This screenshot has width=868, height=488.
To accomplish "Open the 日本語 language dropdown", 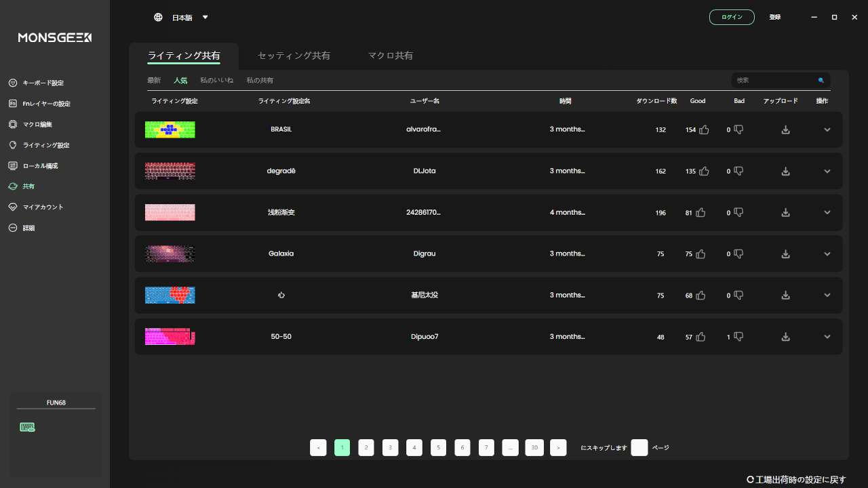I will [x=205, y=18].
